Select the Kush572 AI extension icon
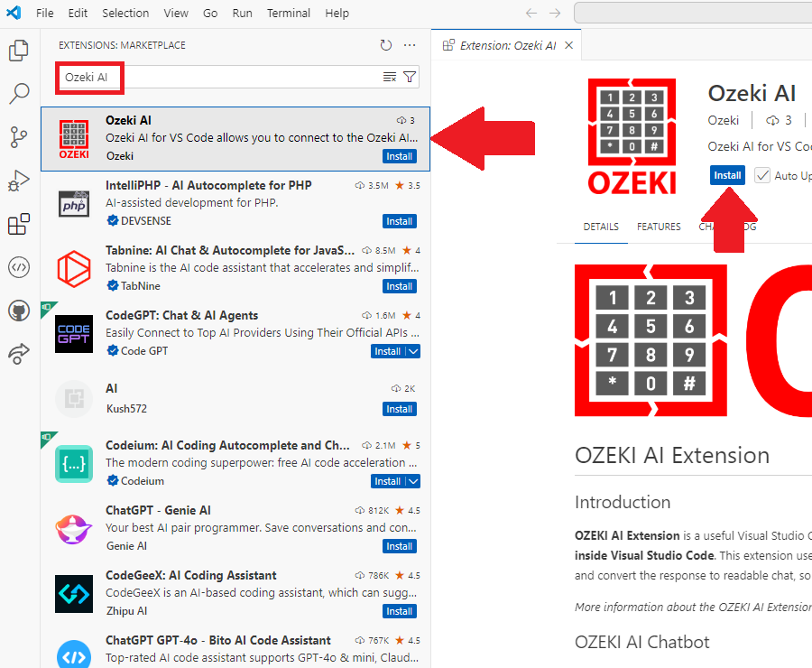This screenshot has height=668, width=812. pyautogui.click(x=74, y=398)
